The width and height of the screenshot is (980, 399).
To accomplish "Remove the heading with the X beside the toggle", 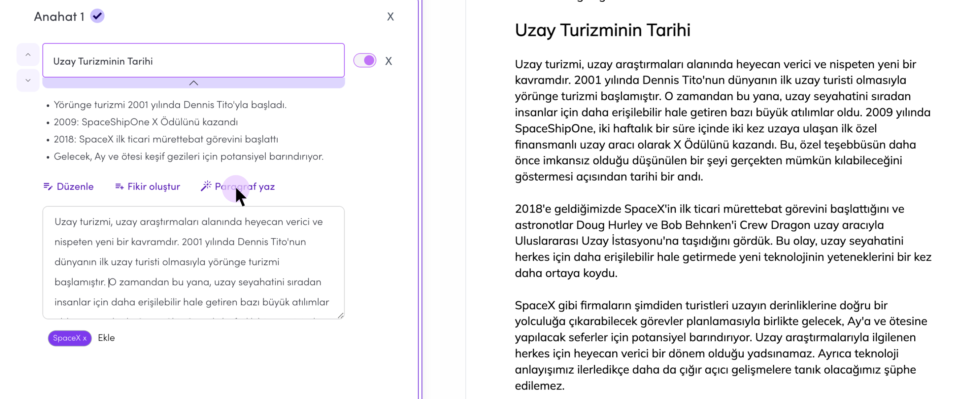I will (388, 61).
